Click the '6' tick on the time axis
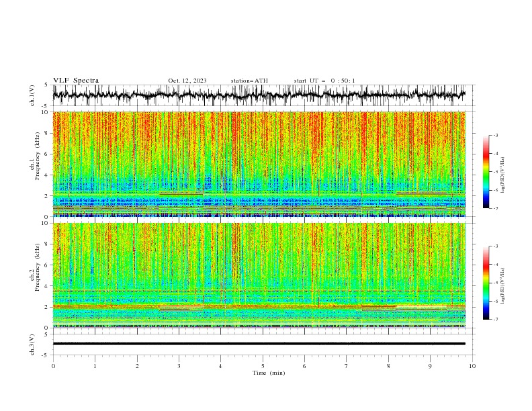The height and width of the screenshot is (411, 532). pyautogui.click(x=304, y=366)
